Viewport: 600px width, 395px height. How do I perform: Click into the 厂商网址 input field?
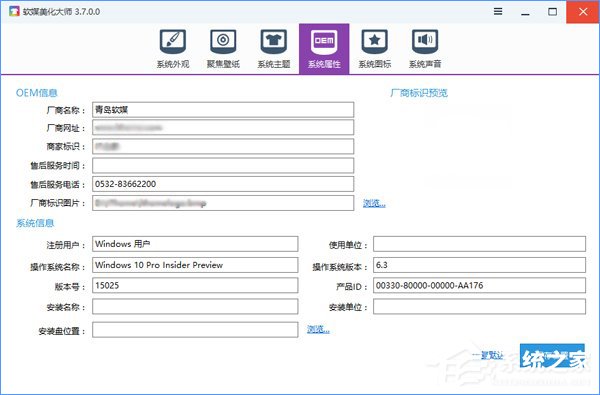[223, 127]
